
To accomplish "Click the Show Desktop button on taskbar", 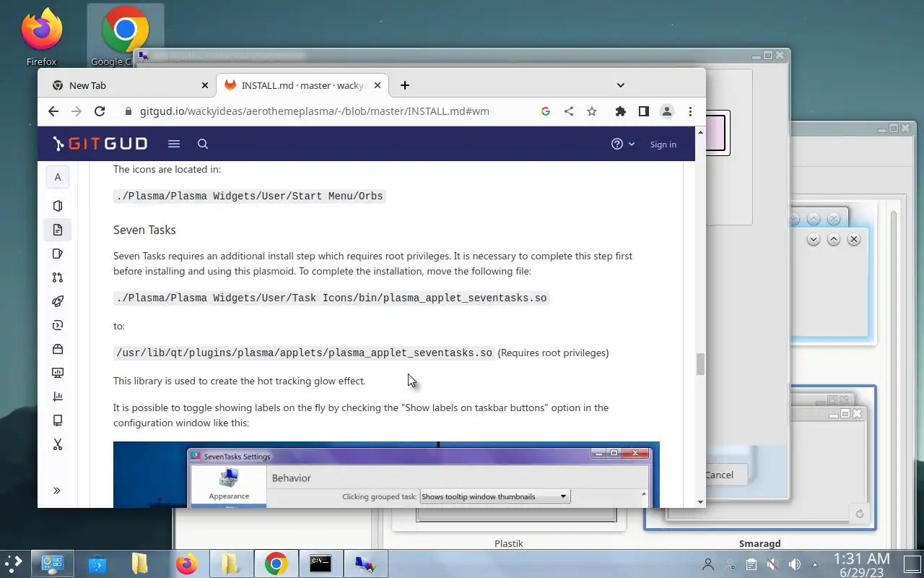I will click(x=912, y=564).
